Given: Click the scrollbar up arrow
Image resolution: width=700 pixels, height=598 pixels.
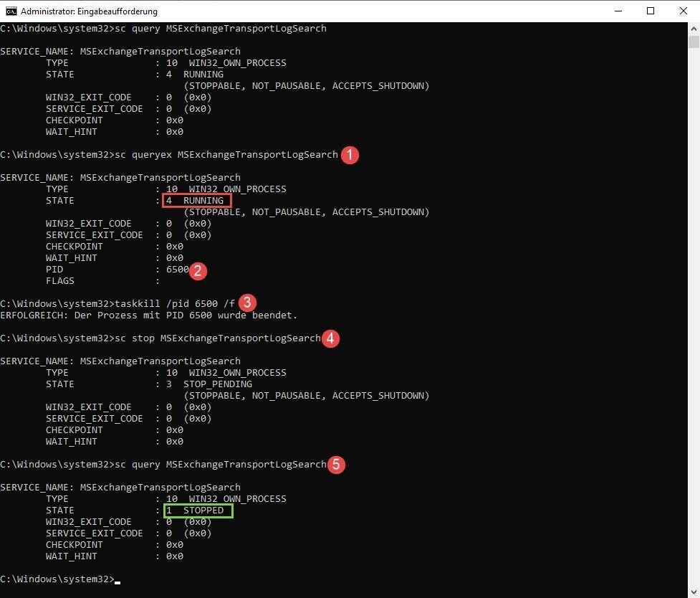Looking at the screenshot, I should [694, 28].
